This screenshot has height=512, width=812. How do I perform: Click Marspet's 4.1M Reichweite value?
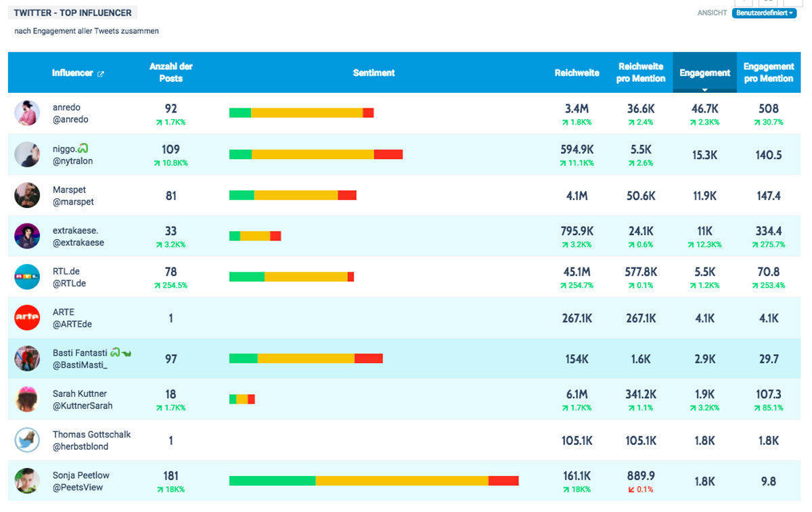[x=577, y=196]
